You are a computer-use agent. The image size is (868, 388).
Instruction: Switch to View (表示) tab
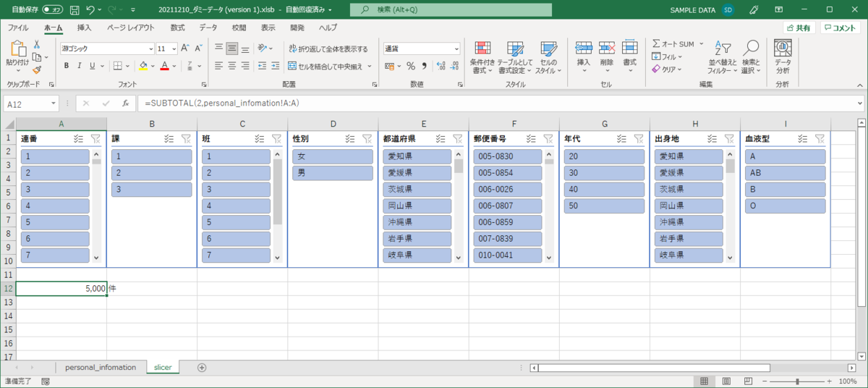point(268,28)
